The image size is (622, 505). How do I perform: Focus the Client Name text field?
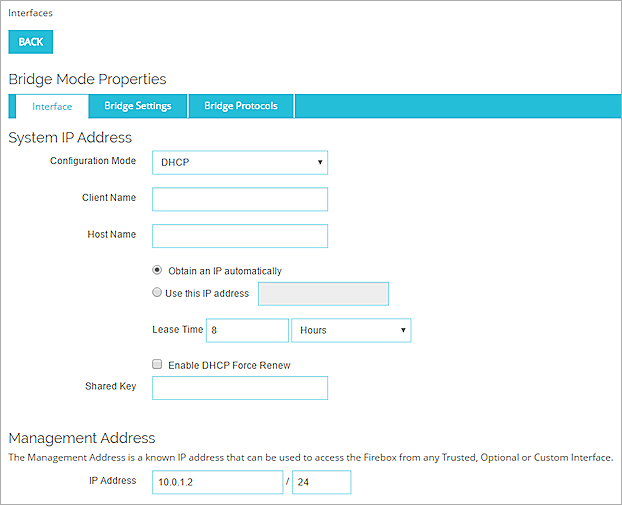click(x=240, y=199)
